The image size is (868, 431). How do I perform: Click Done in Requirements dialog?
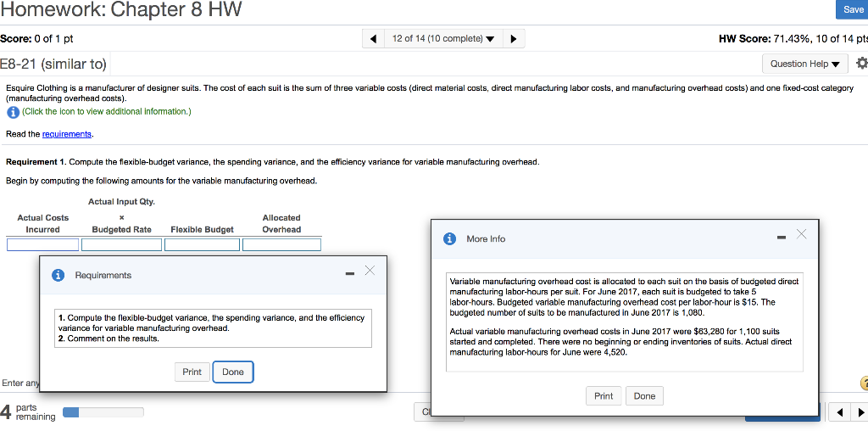[x=232, y=372]
